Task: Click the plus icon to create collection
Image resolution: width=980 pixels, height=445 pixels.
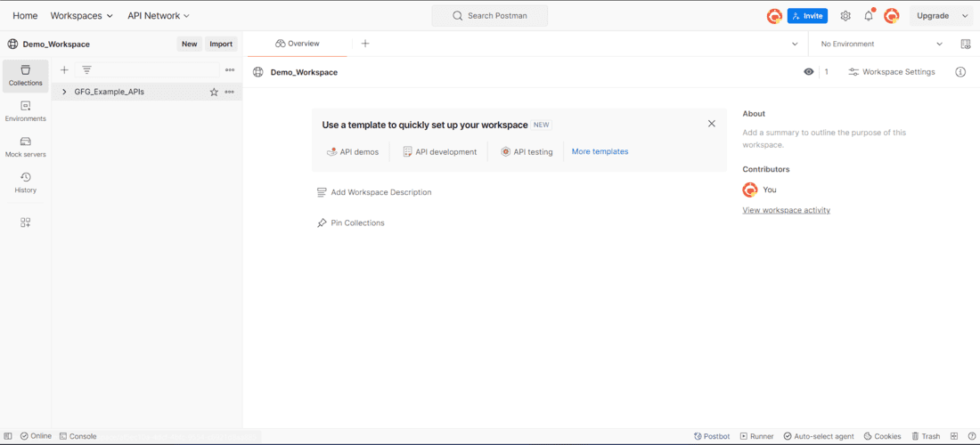Action: tap(64, 70)
